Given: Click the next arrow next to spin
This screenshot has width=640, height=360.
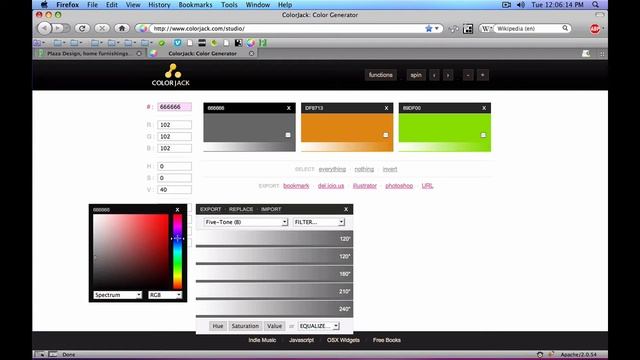Looking at the screenshot, I should click(x=448, y=75).
